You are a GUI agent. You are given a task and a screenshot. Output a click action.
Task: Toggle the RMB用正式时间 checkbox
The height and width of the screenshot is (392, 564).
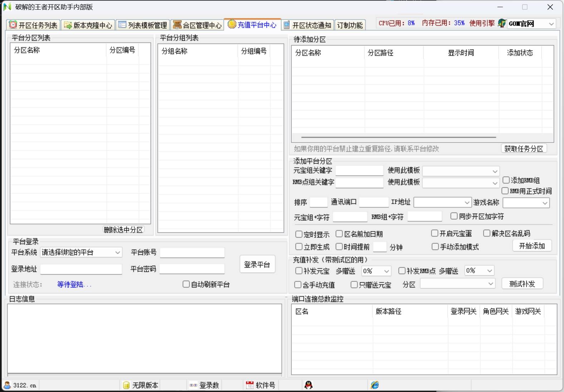505,191
